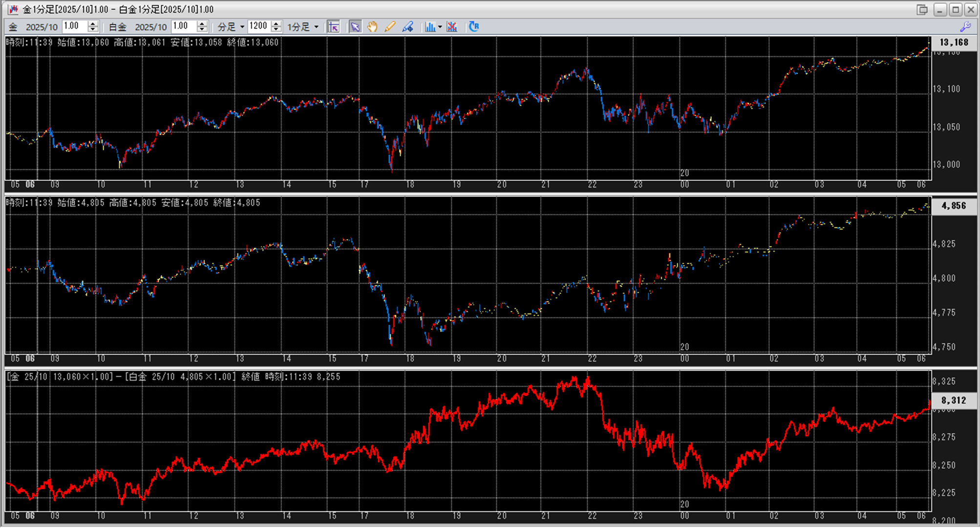The image size is (980, 528).
Task: Increase 金 multiplier with up stepper
Action: 93,24
